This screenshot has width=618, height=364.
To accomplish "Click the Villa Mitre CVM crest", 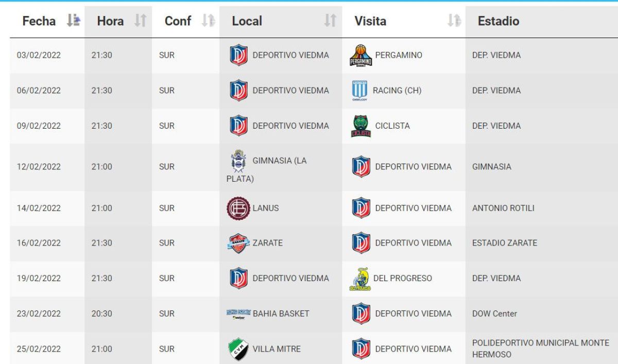I will tap(238, 349).
